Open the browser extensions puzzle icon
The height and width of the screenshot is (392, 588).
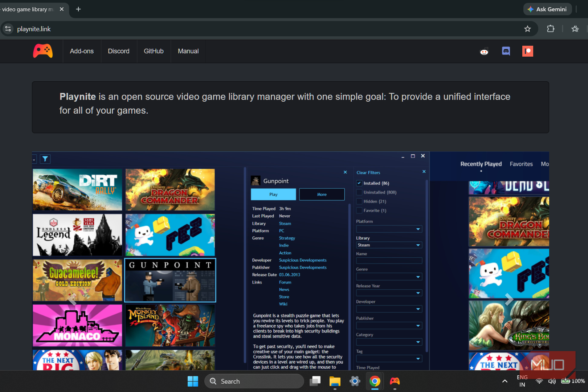tap(551, 29)
